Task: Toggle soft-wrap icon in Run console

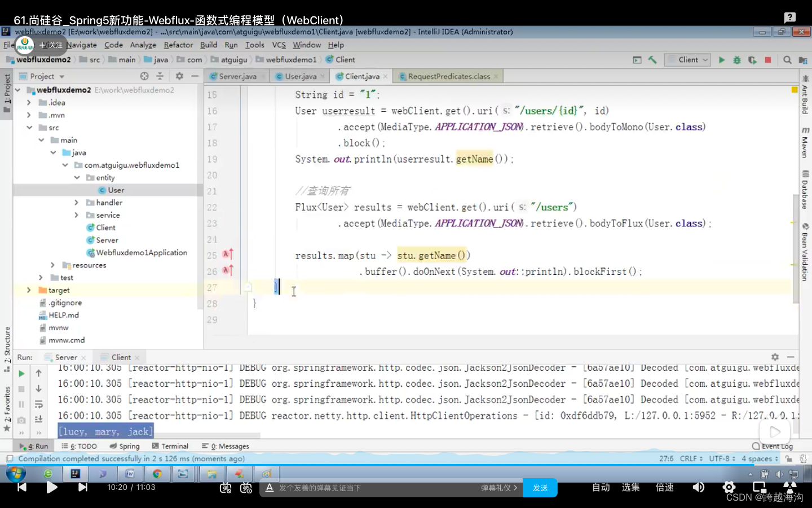Action: click(38, 404)
